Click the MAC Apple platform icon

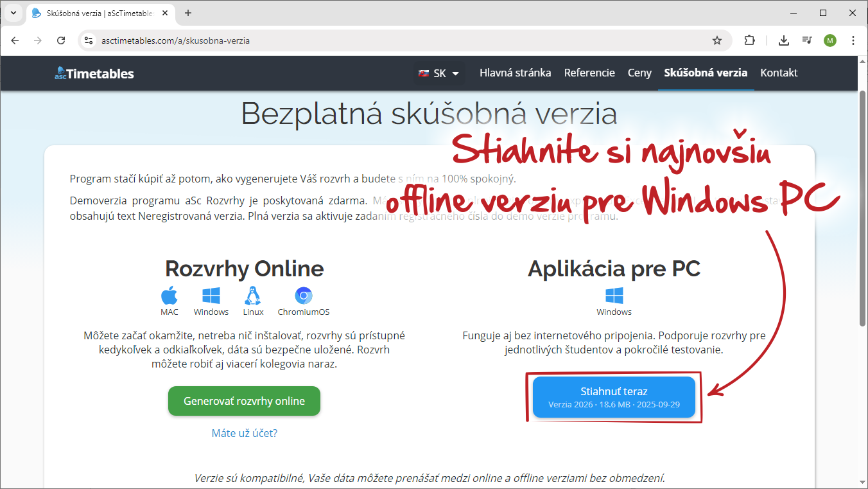click(x=169, y=296)
